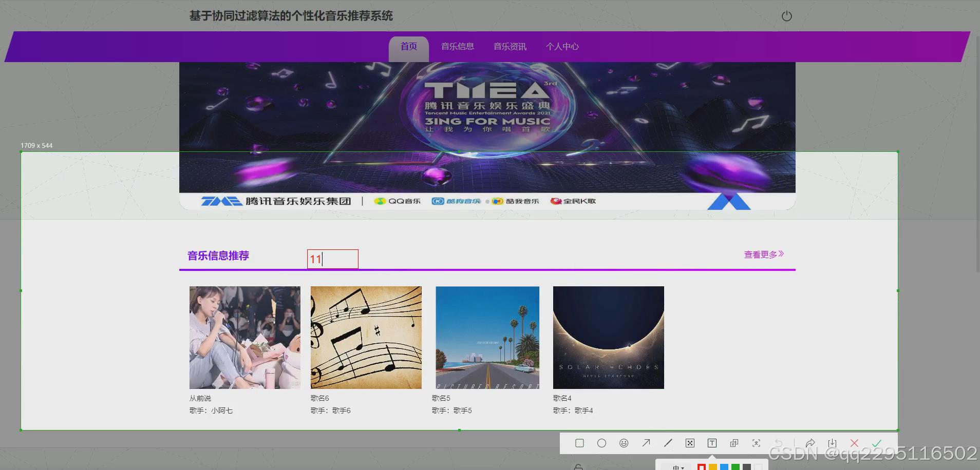Click the song title 歌名6
This screenshot has height=470, width=980.
click(320, 398)
